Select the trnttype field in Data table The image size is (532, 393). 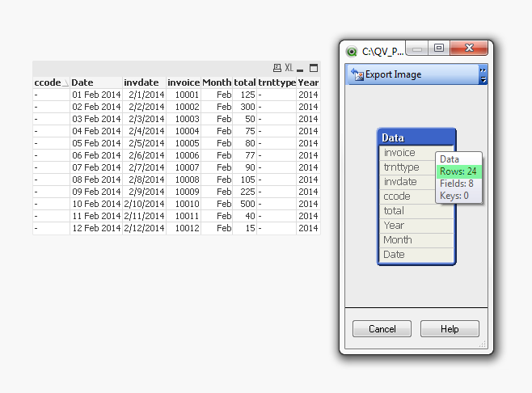[x=407, y=167]
